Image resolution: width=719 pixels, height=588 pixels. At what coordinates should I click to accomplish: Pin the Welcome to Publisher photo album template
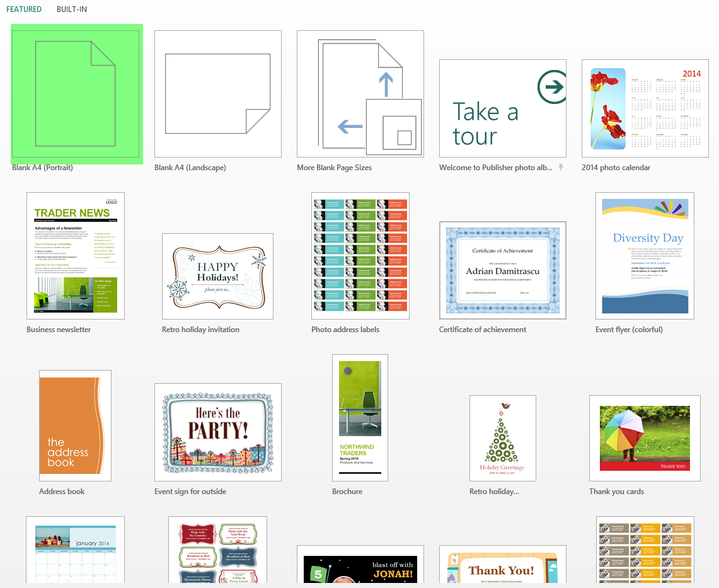[x=561, y=168]
